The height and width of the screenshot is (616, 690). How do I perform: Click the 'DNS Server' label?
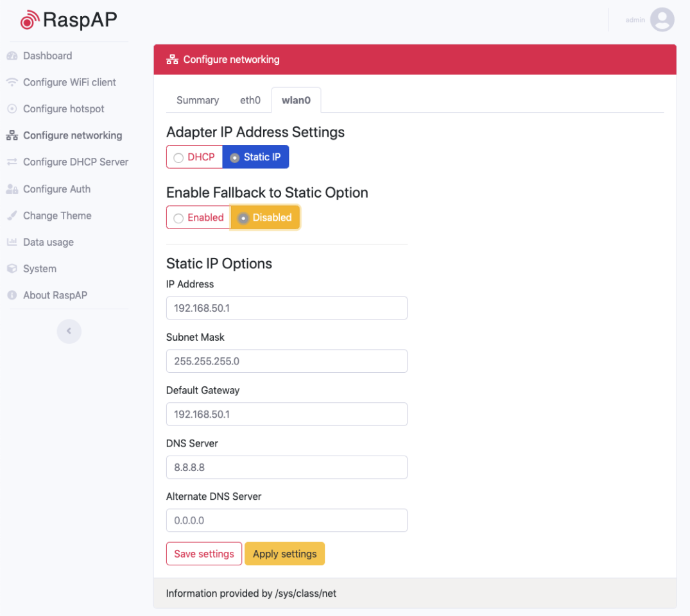coord(193,443)
